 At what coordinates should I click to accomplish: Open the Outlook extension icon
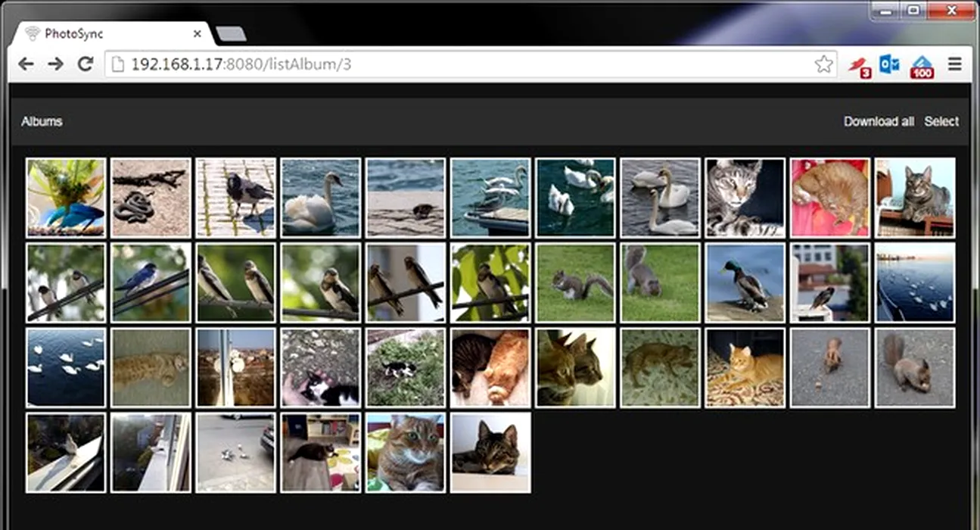pyautogui.click(x=889, y=65)
